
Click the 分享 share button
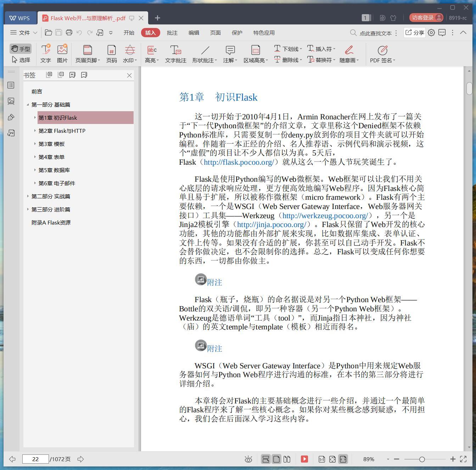point(415,33)
